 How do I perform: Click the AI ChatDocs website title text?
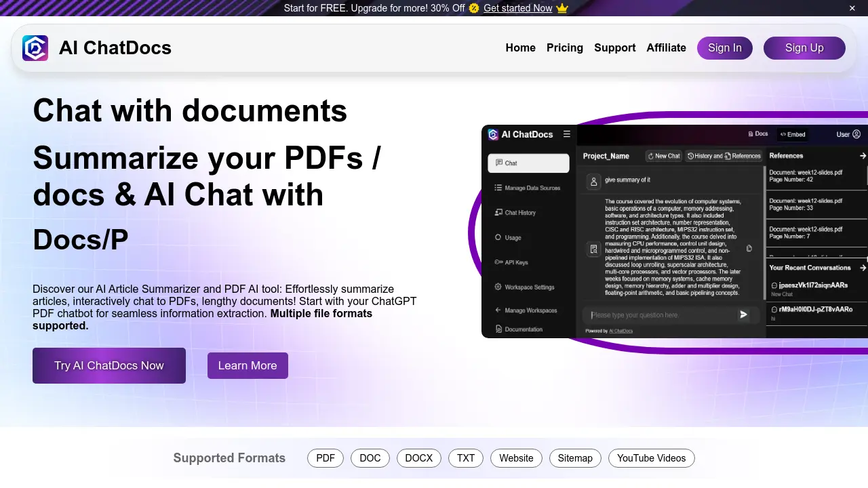(x=115, y=48)
